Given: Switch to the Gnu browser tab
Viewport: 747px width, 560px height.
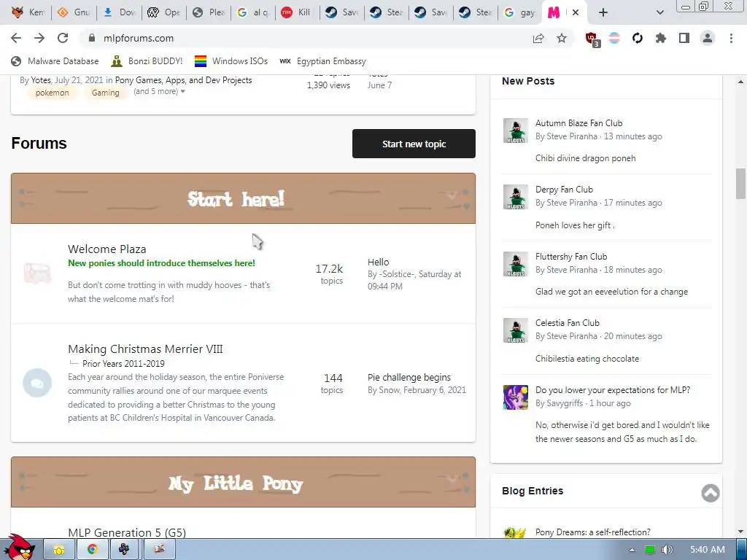Looking at the screenshot, I should (x=75, y=12).
